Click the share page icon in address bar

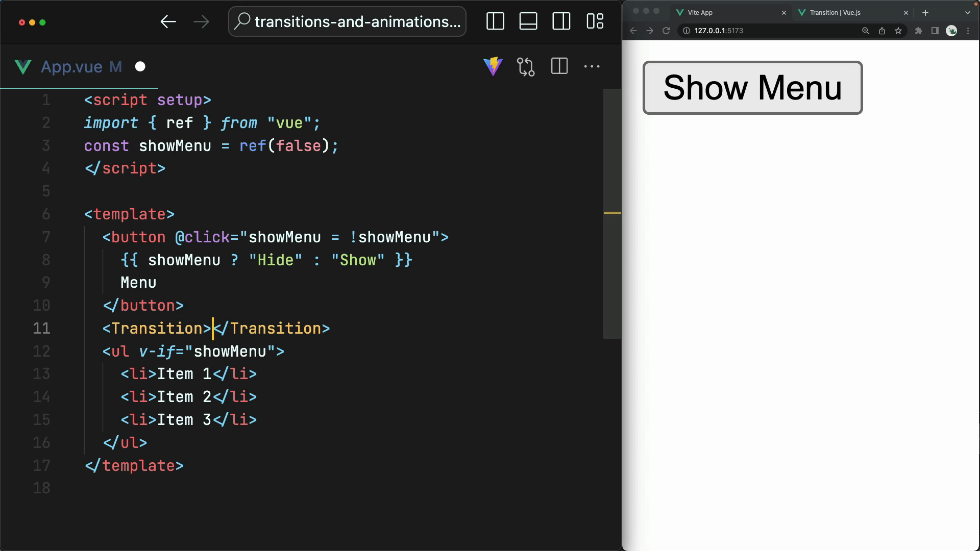coord(882,31)
